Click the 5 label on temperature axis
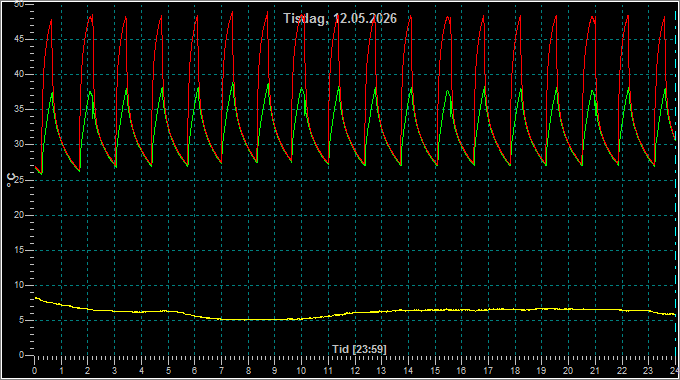680x380 pixels. [x=22, y=320]
